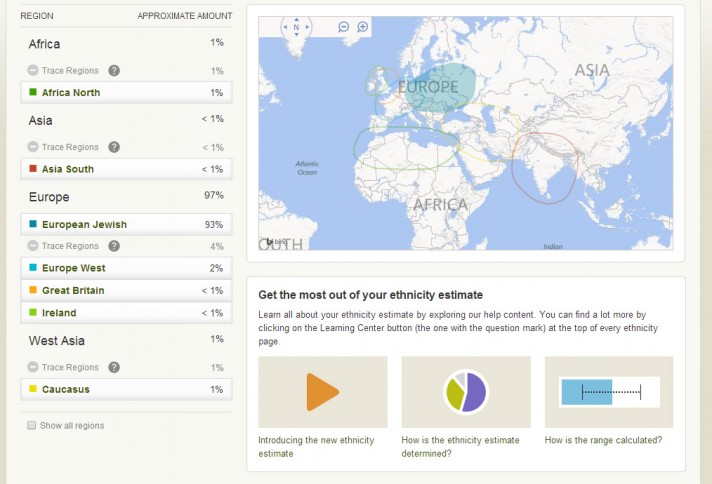Open 'How is the range calculated?' link
Image resolution: width=712 pixels, height=484 pixels.
(602, 440)
